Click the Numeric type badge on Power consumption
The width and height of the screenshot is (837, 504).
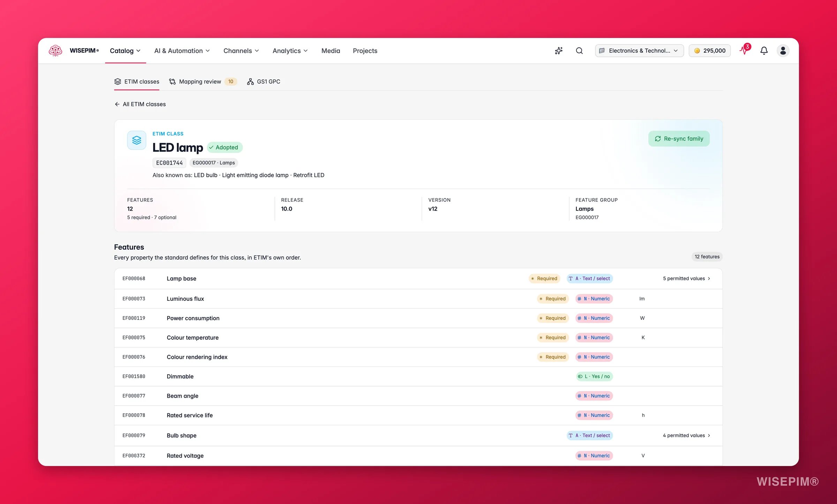pyautogui.click(x=594, y=318)
